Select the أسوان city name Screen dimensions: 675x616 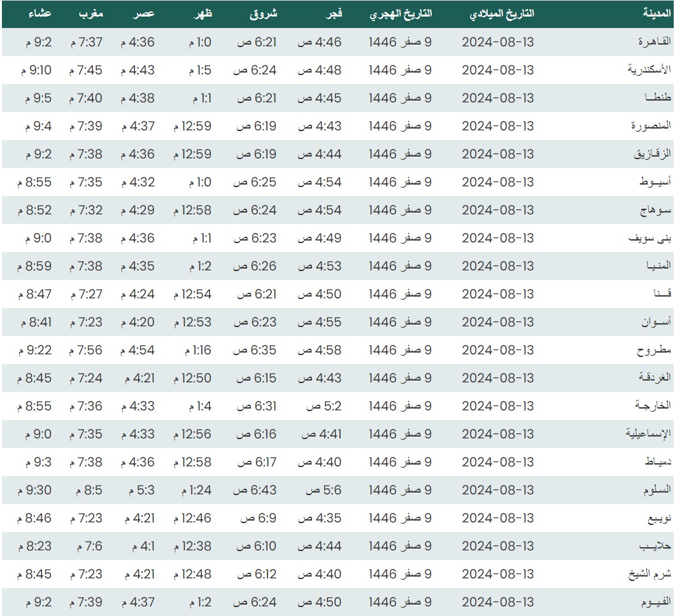coord(657,322)
